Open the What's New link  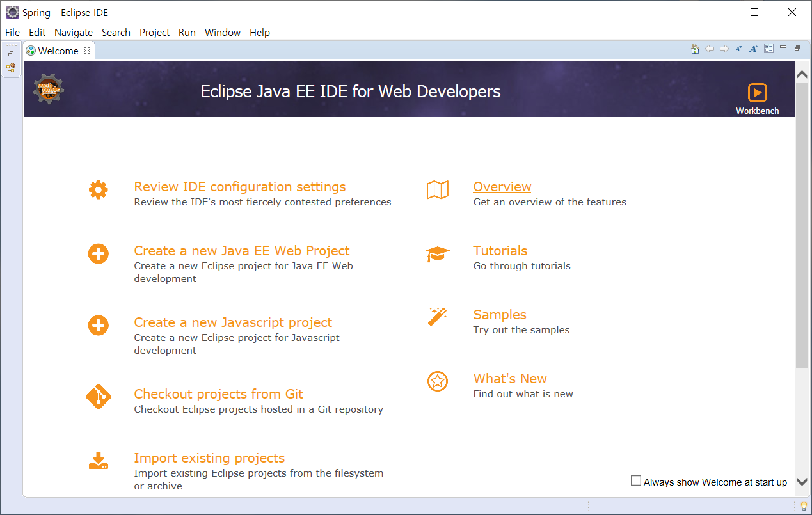click(x=510, y=379)
